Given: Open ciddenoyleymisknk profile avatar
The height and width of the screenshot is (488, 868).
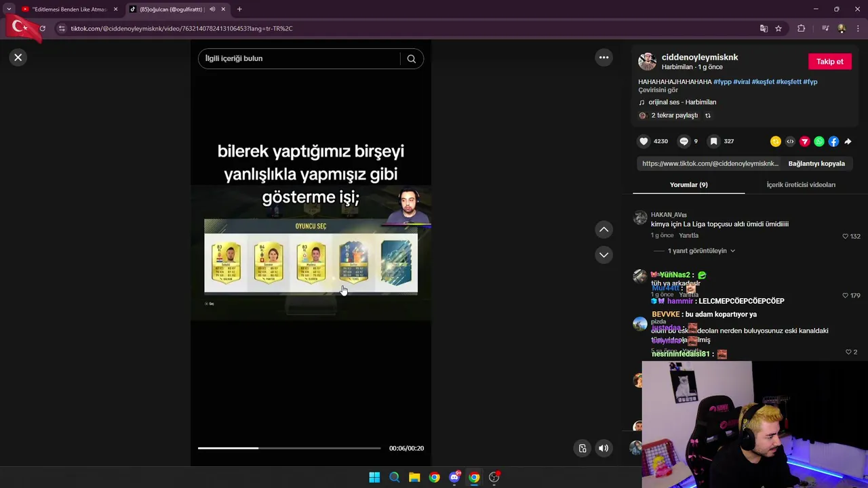Looking at the screenshot, I should 647,61.
